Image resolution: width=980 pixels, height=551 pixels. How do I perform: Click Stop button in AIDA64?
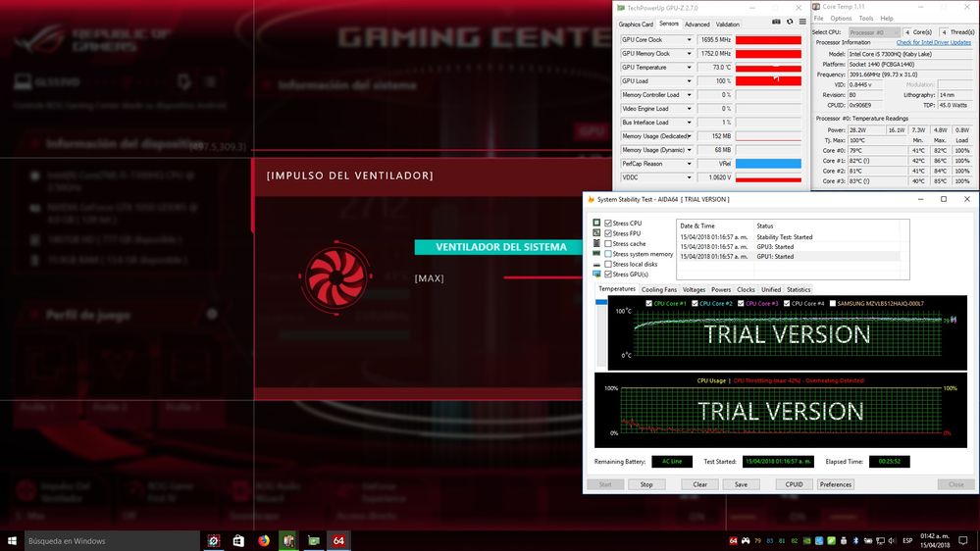click(646, 484)
